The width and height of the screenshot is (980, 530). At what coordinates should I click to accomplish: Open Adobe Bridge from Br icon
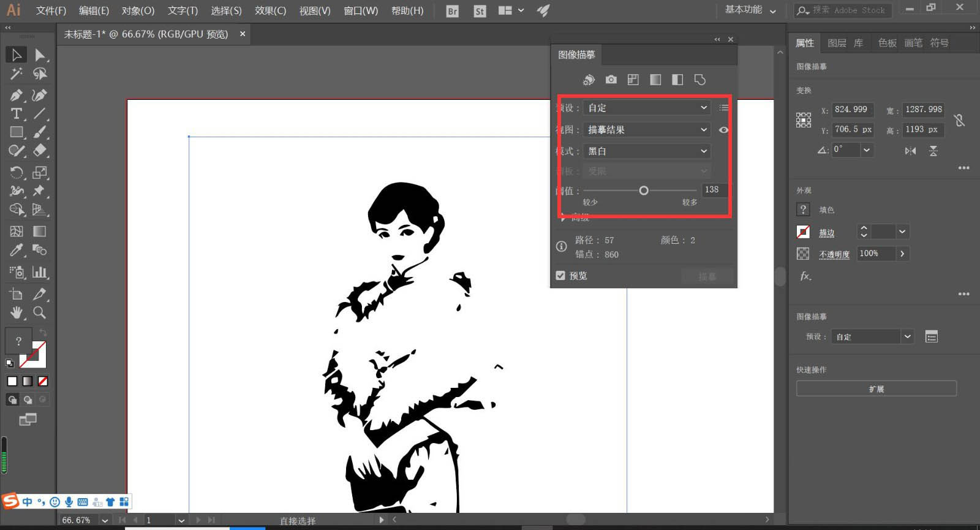click(452, 11)
